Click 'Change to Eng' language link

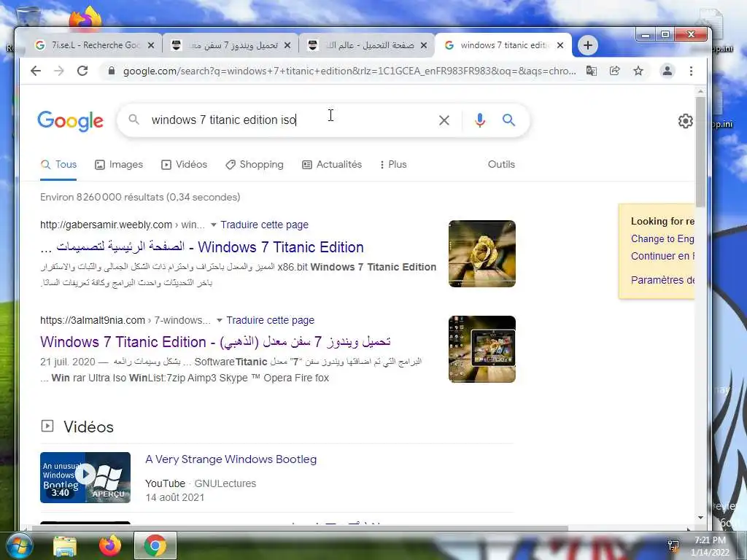(x=662, y=239)
